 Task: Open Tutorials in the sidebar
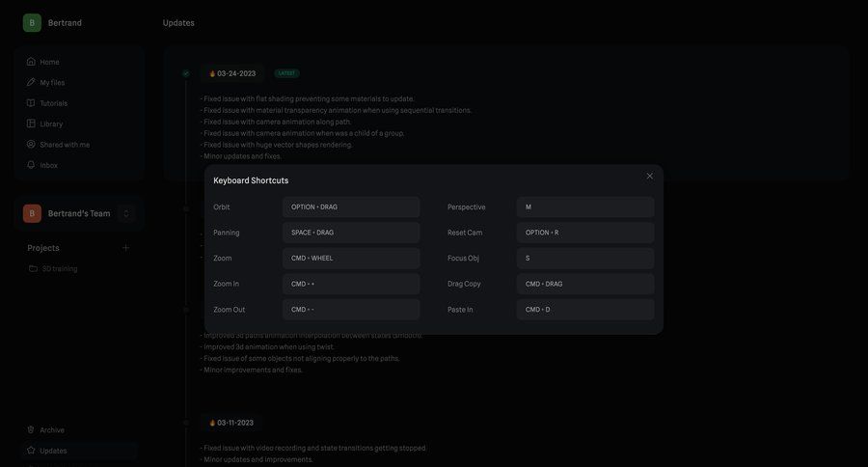79,103
